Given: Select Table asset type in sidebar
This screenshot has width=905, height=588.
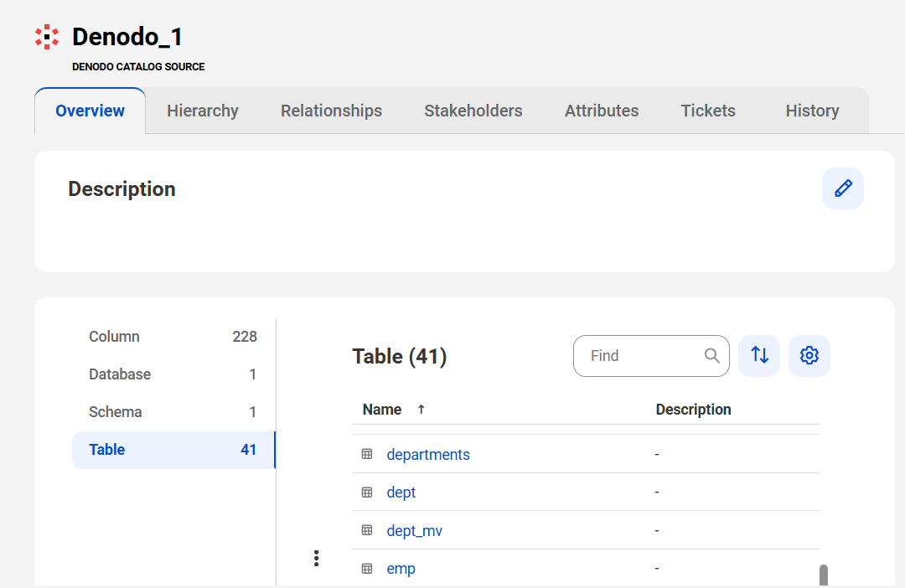Looking at the screenshot, I should (x=173, y=450).
